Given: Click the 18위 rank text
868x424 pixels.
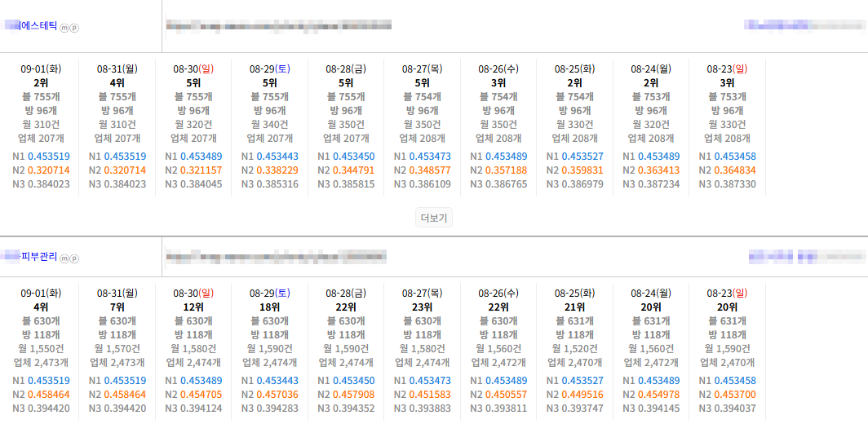Looking at the screenshot, I should click(x=269, y=306).
